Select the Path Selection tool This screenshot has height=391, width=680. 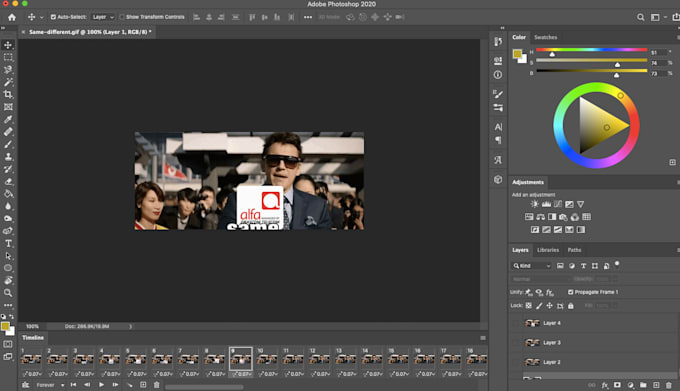click(8, 256)
